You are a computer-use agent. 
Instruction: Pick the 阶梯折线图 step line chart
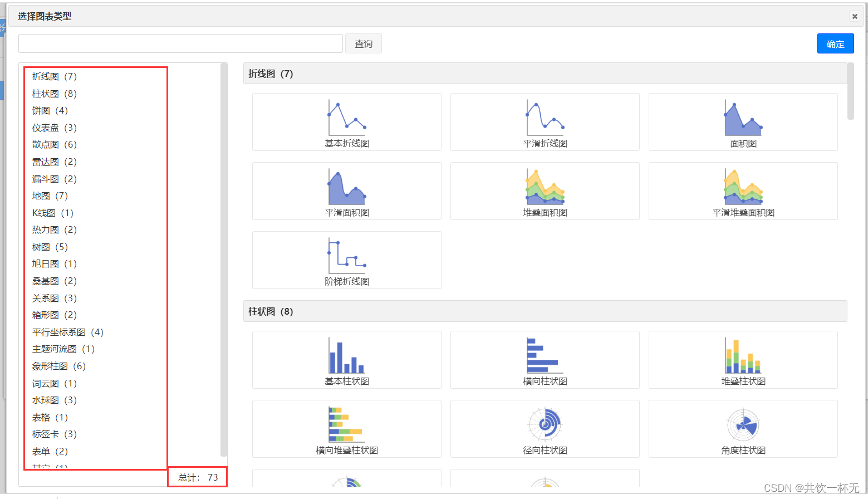346,260
